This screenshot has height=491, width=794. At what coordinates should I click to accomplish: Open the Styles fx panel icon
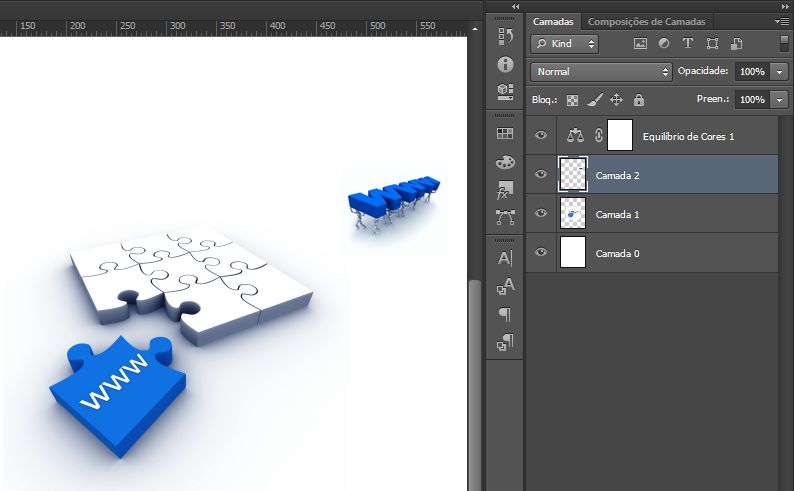coord(505,189)
